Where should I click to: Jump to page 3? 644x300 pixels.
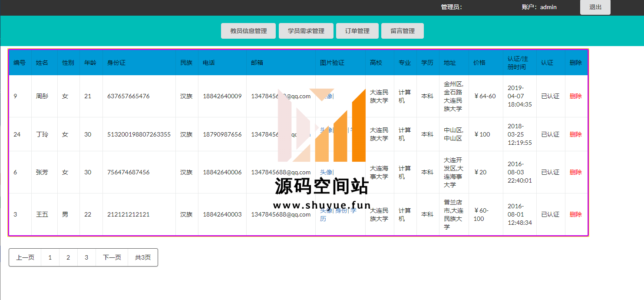86,257
